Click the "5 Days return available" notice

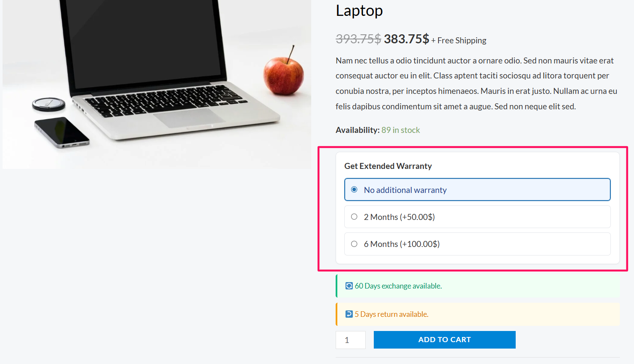click(391, 314)
